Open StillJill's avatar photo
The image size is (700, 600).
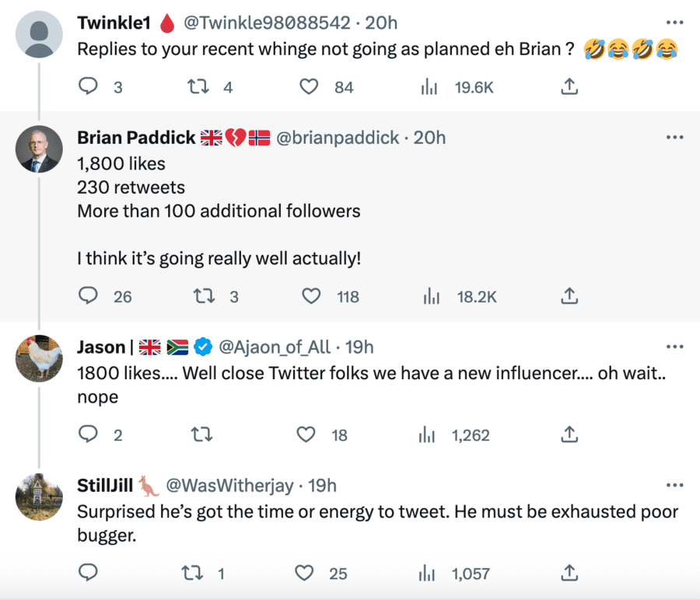coord(39,497)
